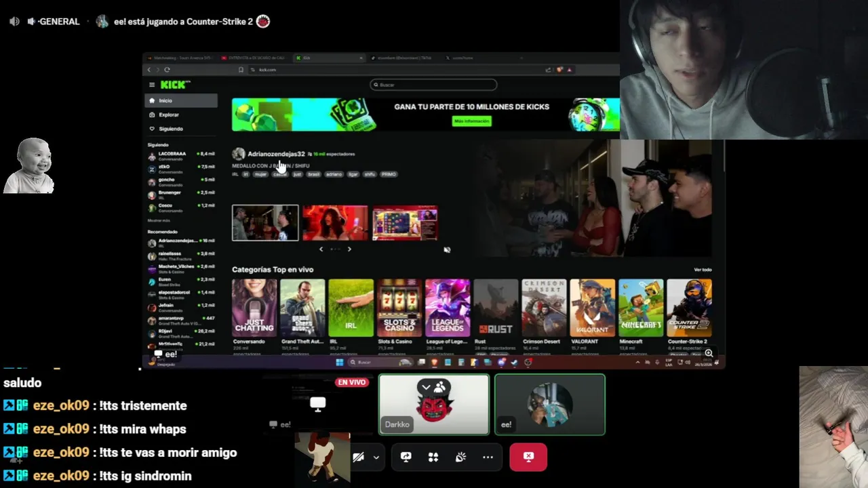
Task: Open Siguiendo in Kick sidebar
Action: 180,129
